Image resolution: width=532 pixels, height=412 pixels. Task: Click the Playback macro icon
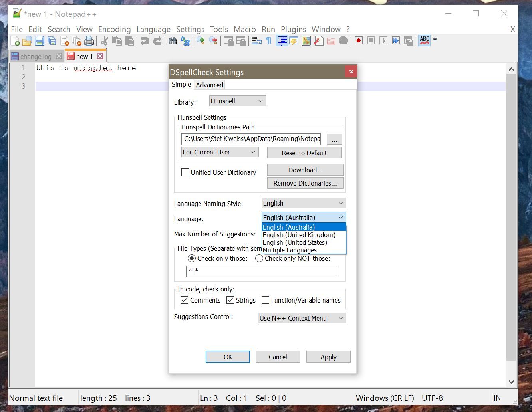(383, 41)
